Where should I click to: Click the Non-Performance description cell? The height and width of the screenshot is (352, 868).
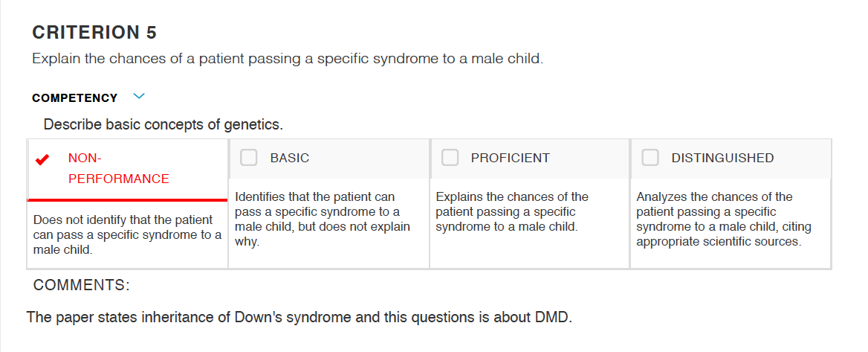(127, 235)
